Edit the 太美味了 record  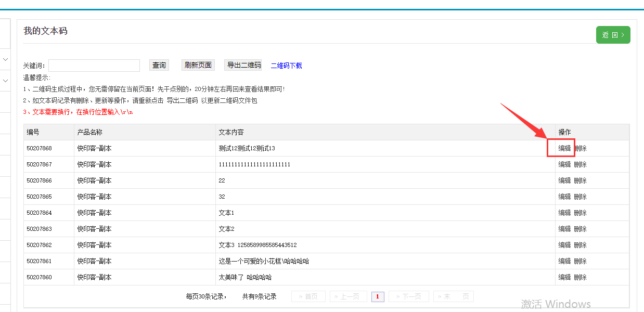point(564,277)
